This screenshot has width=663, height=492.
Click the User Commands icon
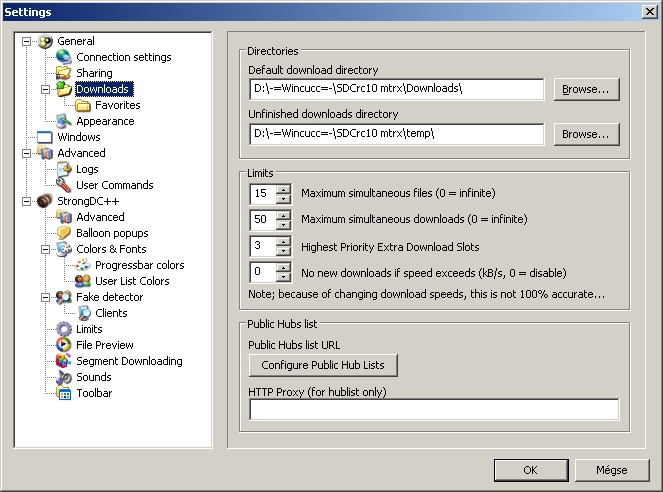[64, 185]
